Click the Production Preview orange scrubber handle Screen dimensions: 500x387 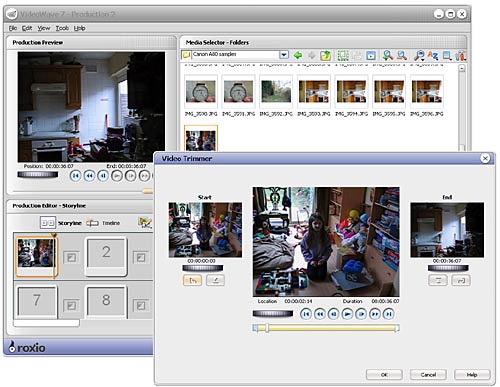coord(148,191)
